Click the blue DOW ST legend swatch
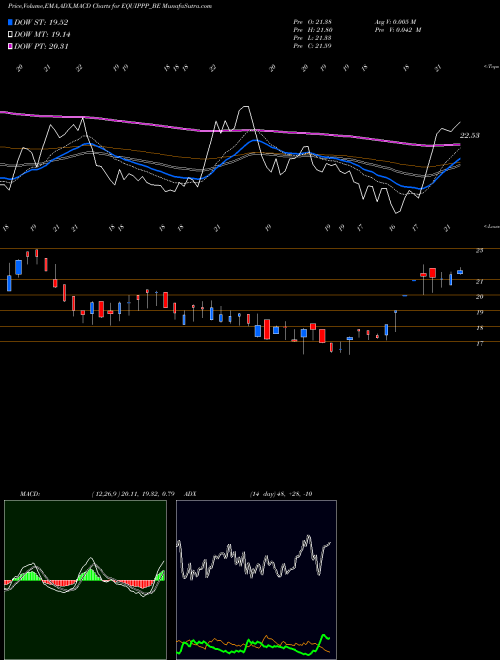The width and height of the screenshot is (500, 660). pos(11,22)
